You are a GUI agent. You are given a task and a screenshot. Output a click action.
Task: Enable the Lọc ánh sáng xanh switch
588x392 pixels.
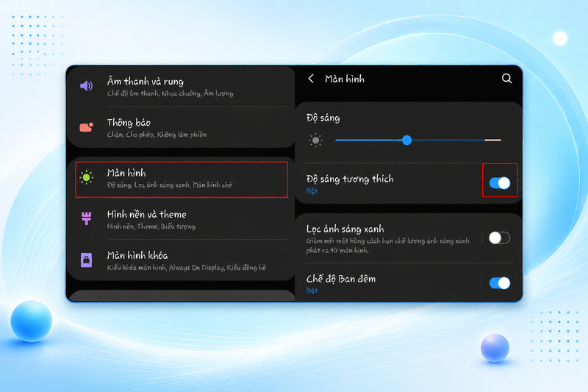[500, 238]
